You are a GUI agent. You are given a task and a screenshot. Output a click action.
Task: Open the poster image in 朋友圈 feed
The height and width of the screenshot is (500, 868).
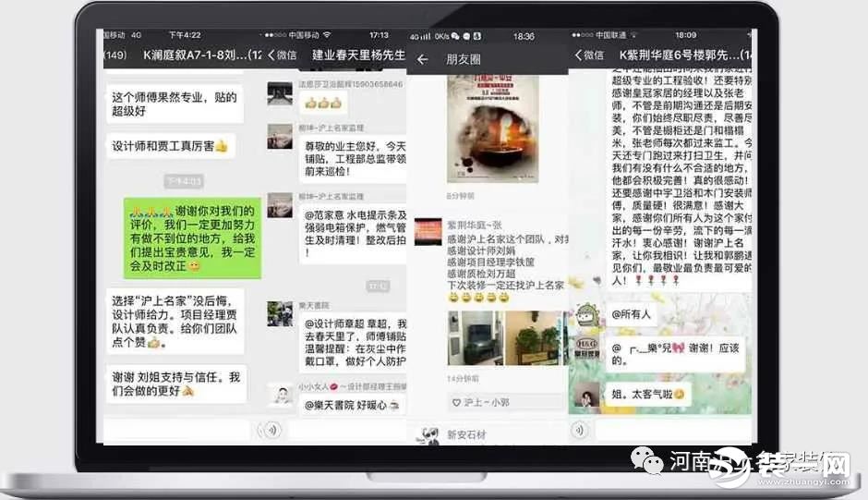[493, 128]
